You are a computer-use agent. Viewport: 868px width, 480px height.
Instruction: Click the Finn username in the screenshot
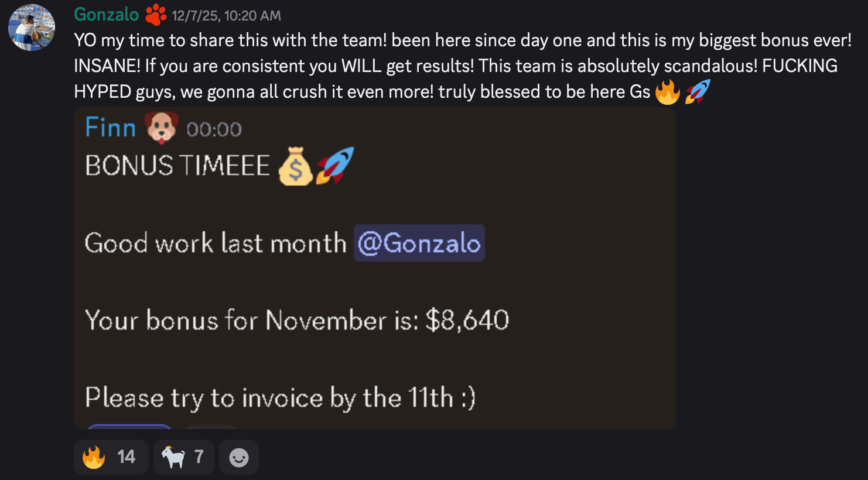pyautogui.click(x=110, y=128)
